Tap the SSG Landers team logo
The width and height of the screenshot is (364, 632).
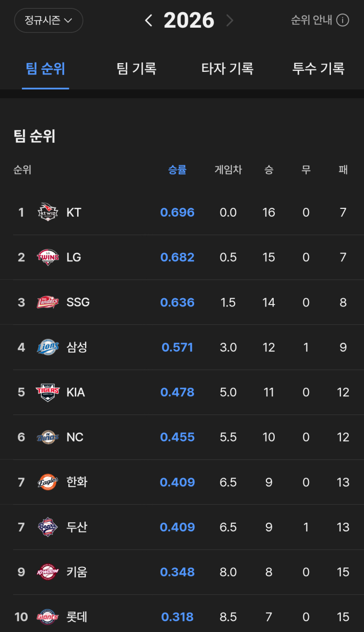(x=48, y=302)
